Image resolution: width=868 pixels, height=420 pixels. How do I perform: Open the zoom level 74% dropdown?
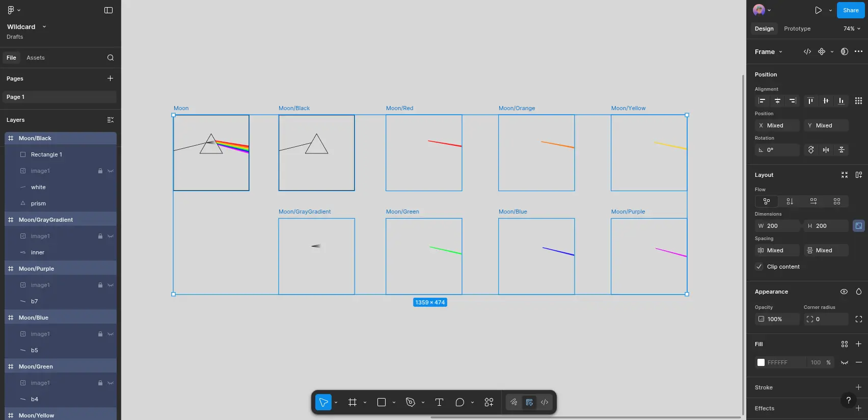[852, 29]
